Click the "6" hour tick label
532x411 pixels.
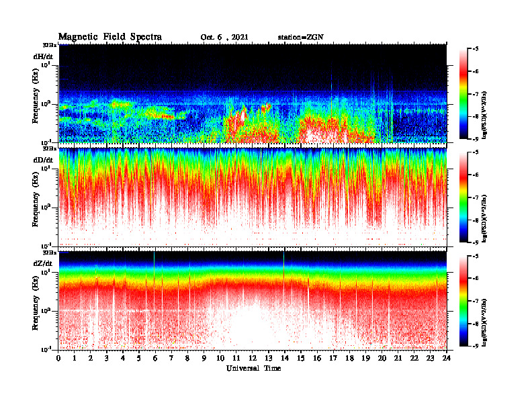click(155, 358)
